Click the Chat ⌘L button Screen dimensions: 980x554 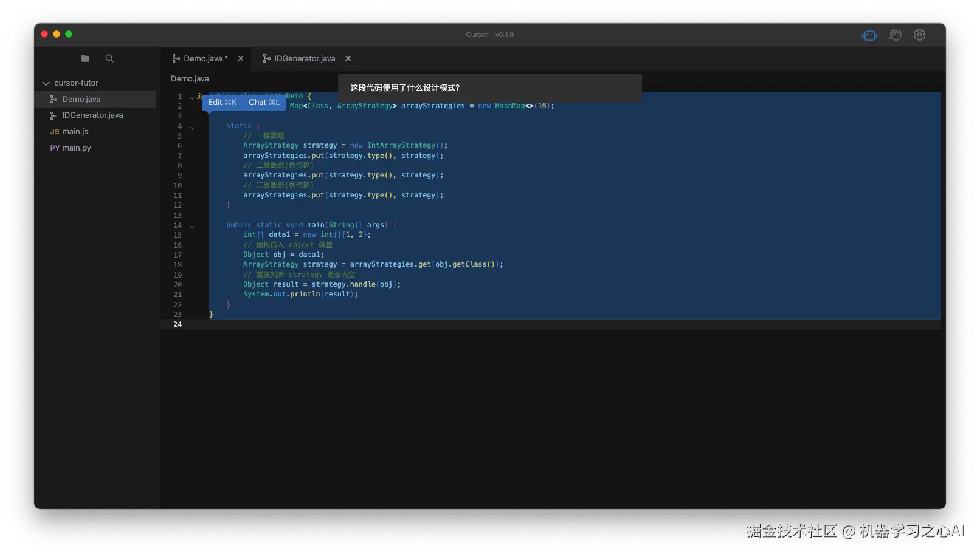(264, 103)
